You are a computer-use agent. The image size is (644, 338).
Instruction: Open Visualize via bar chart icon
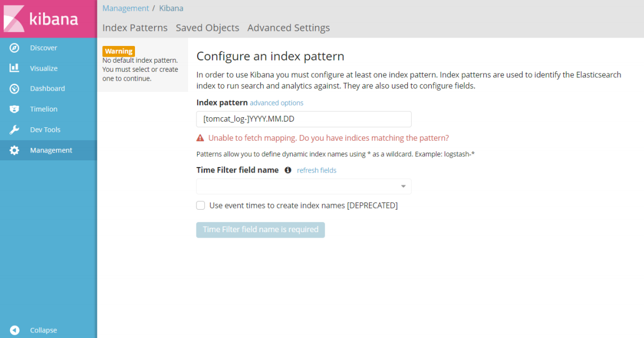[15, 68]
